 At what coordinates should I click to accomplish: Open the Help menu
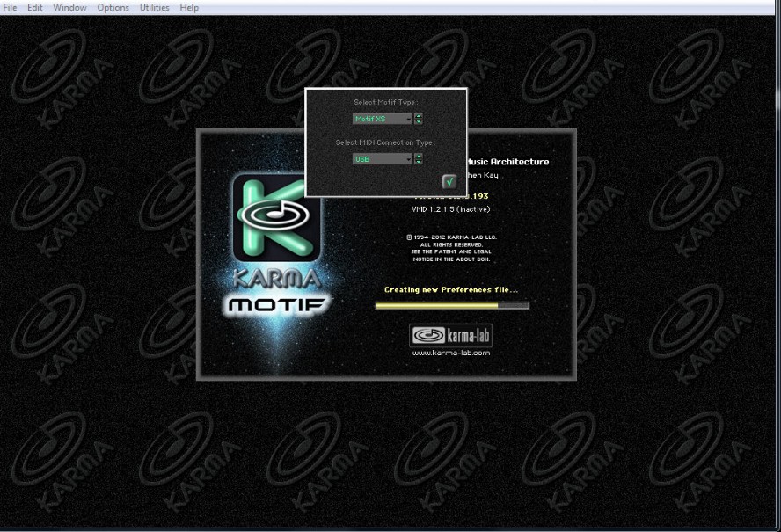189,7
